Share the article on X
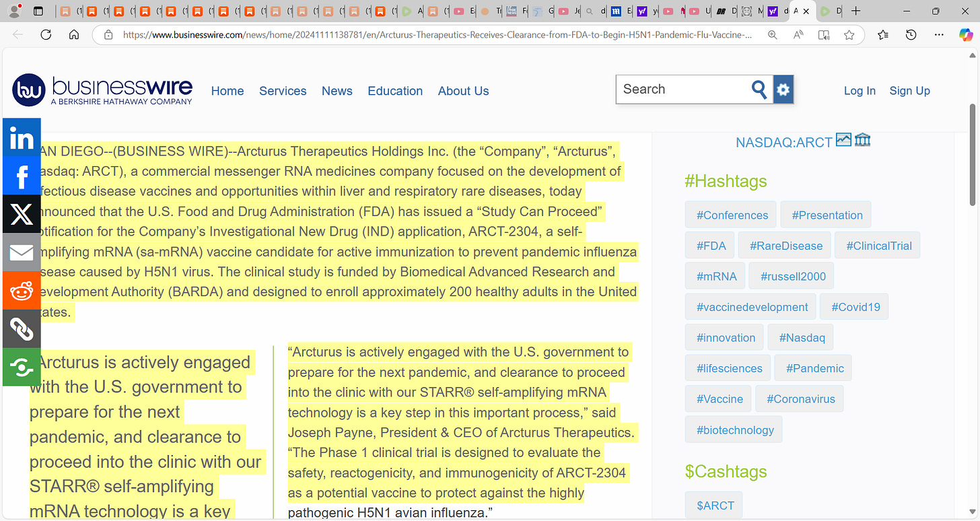This screenshot has height=521, width=980. click(22, 215)
